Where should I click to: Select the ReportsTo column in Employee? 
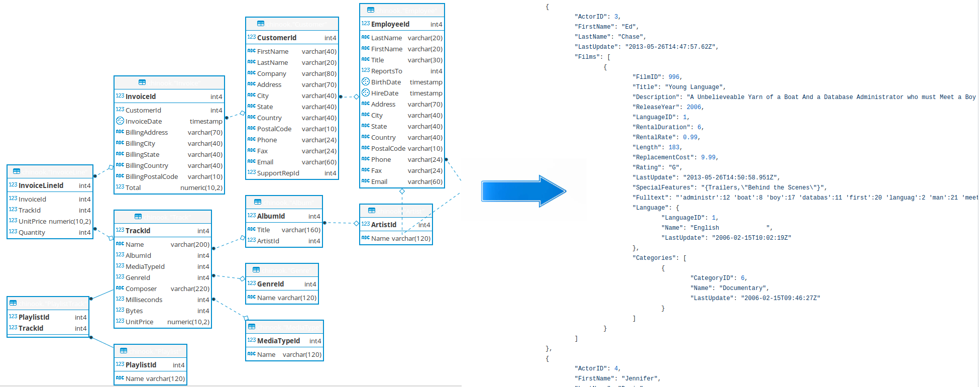[x=402, y=71]
